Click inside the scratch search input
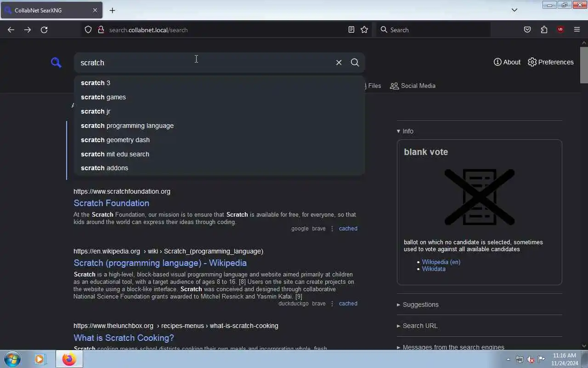Viewport: 588px width, 368px height. click(204, 63)
